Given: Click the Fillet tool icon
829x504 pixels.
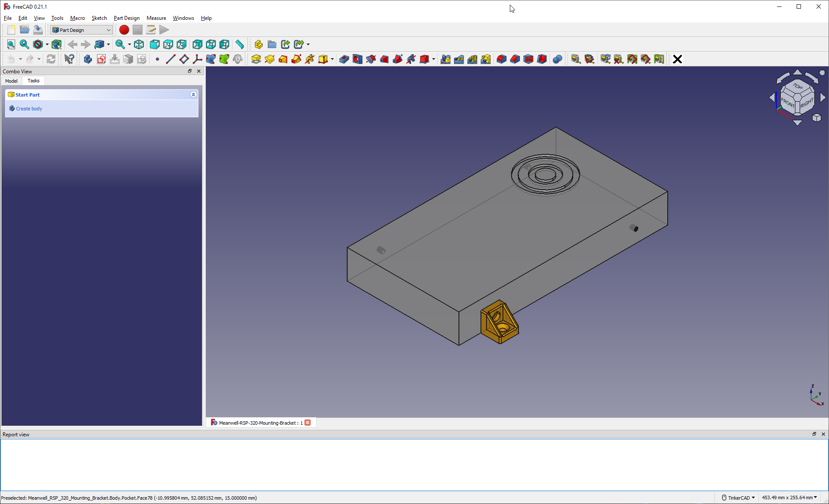Looking at the screenshot, I should tap(501, 59).
